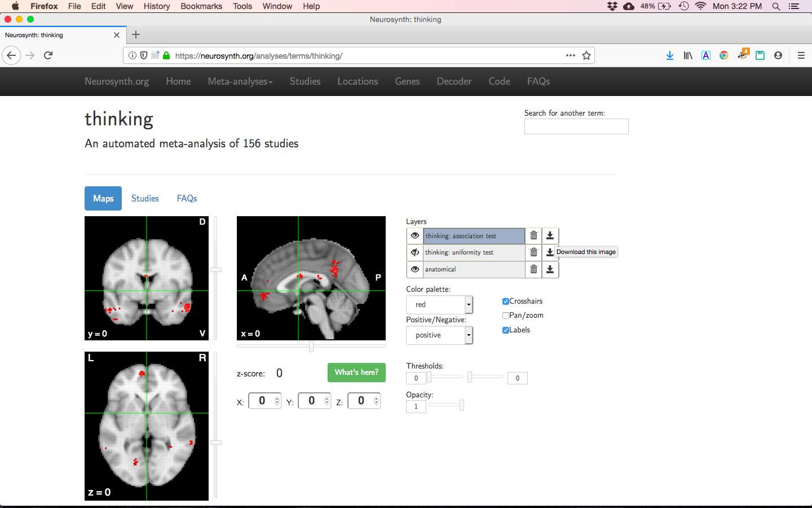Delete the thinking: uniformity test layer
This screenshot has height=508, width=812.
click(533, 252)
